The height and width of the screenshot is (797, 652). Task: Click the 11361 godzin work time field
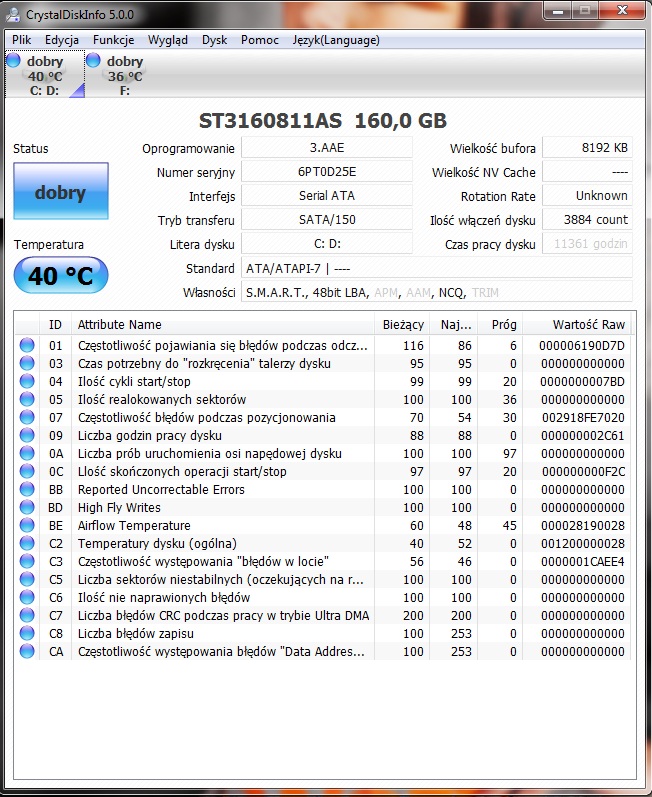pyautogui.click(x=587, y=243)
